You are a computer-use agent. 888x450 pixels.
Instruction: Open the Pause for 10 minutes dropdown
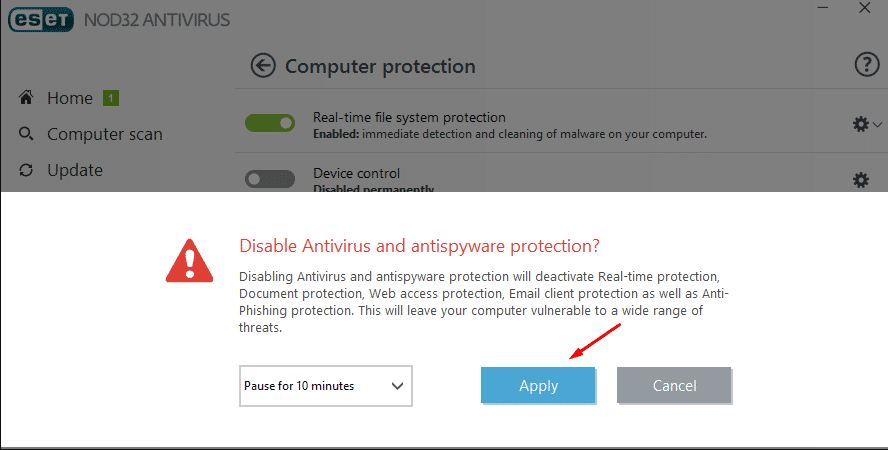pos(326,386)
